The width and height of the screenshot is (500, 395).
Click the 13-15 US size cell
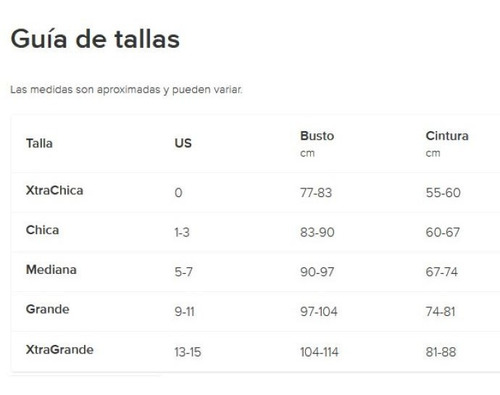(x=188, y=352)
